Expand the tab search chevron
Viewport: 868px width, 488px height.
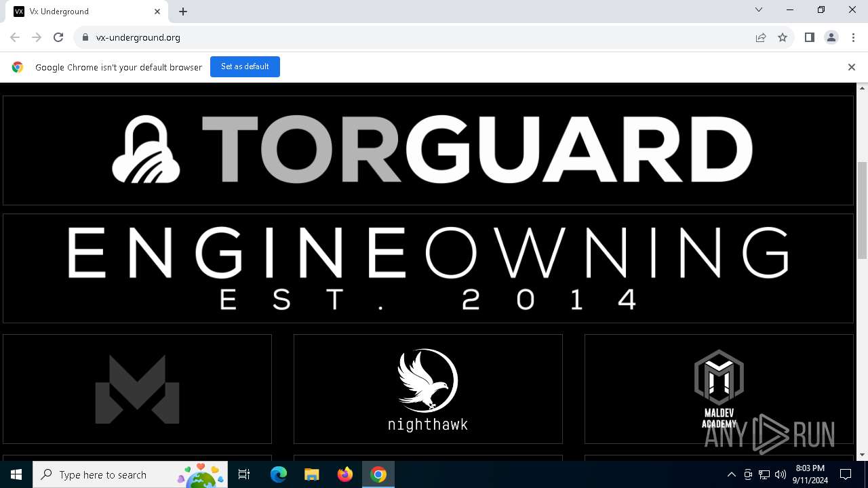[759, 10]
